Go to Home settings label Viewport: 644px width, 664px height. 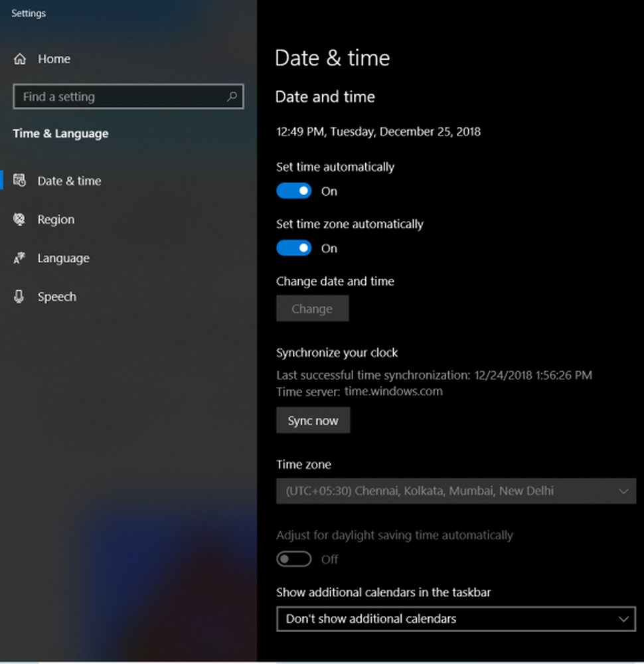pos(54,59)
